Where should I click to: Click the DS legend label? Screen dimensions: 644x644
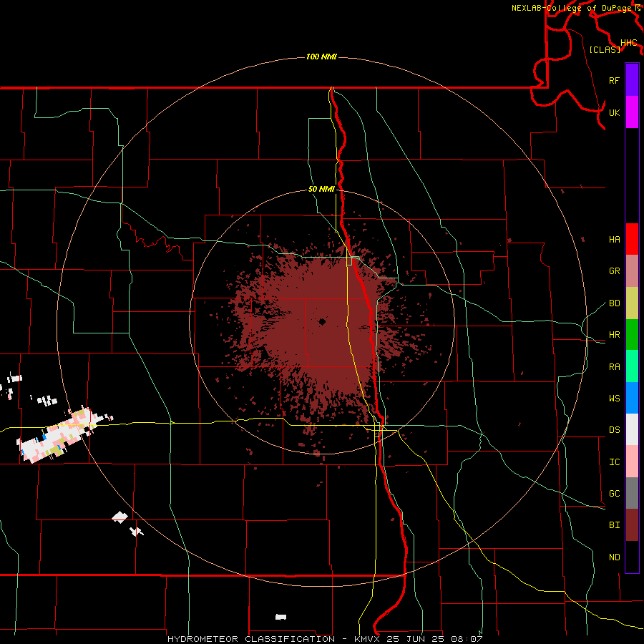pos(614,430)
